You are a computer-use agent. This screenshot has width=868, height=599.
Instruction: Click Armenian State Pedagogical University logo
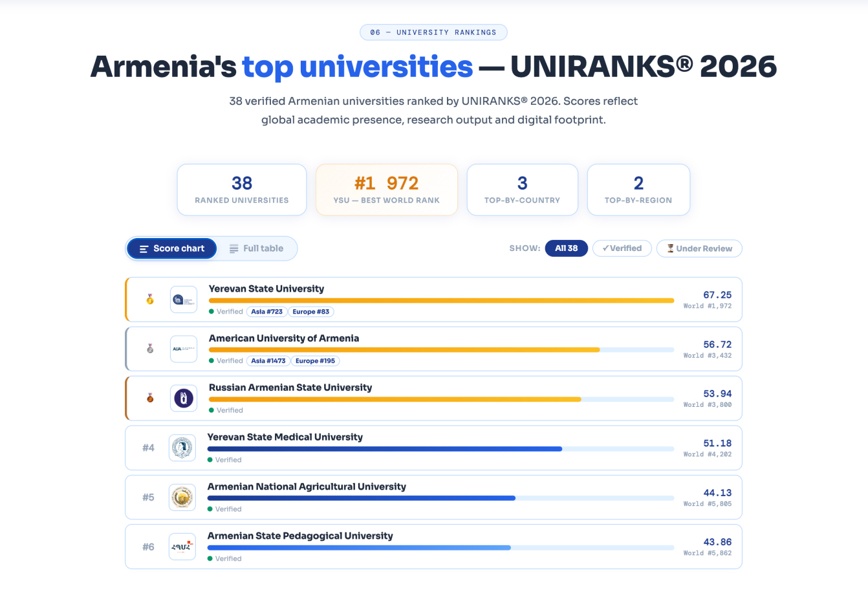182,547
